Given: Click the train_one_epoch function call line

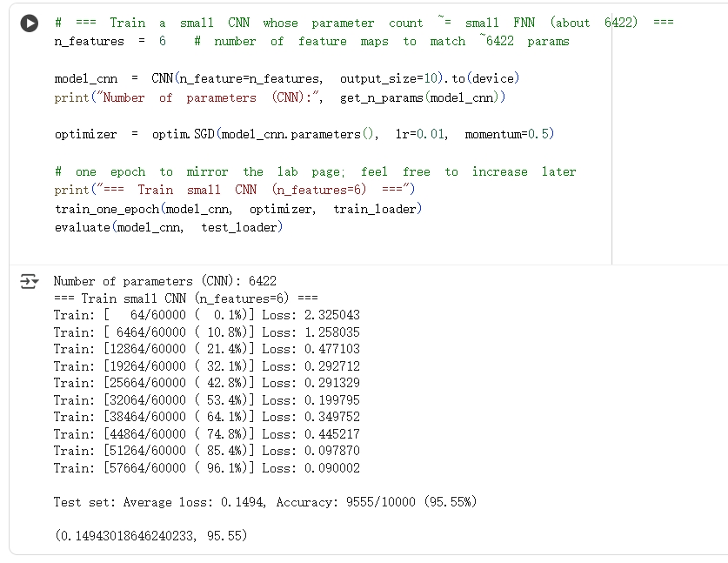Looking at the screenshot, I should pyautogui.click(x=237, y=209).
